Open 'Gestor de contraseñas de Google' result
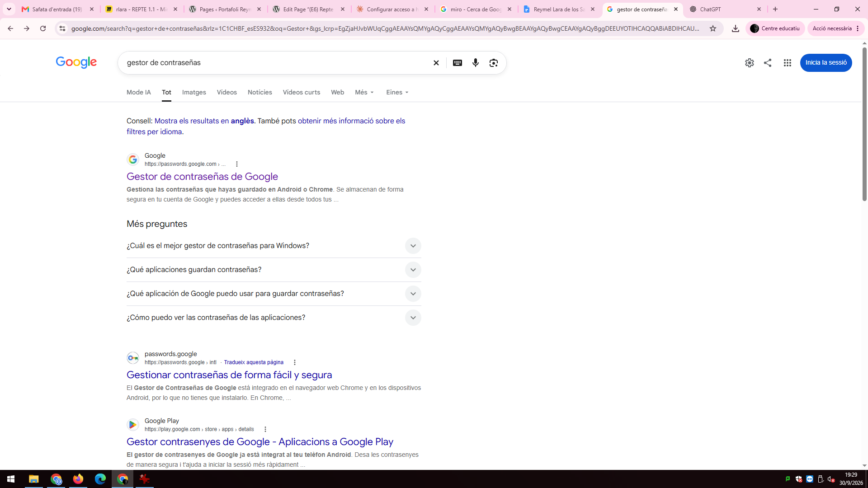The height and width of the screenshot is (488, 868). click(x=202, y=177)
